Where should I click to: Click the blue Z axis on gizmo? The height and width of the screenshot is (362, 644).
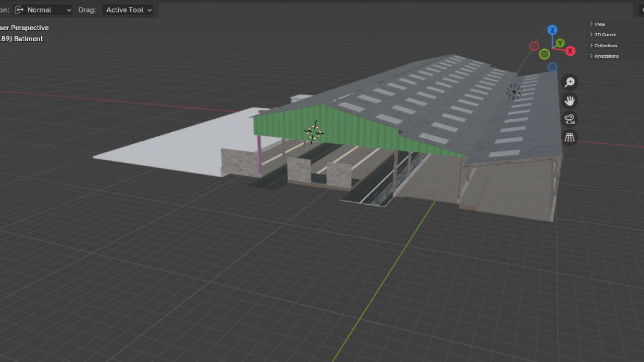point(552,30)
